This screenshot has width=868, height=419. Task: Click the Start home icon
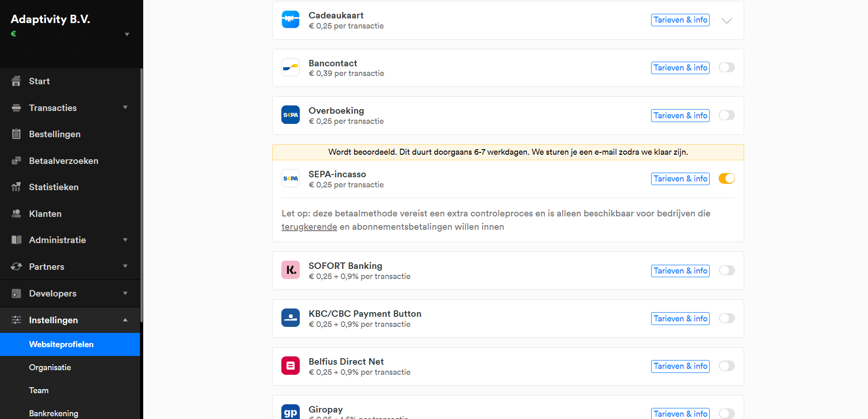pos(16,81)
